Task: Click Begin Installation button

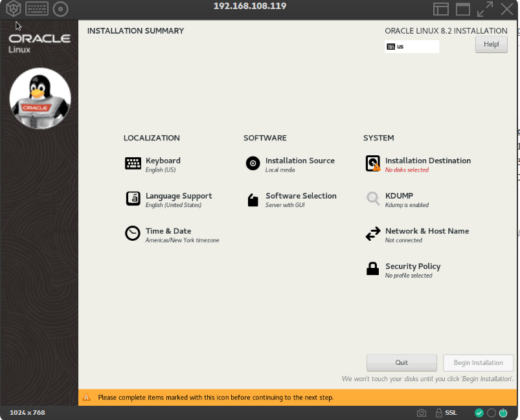Action: (478, 362)
